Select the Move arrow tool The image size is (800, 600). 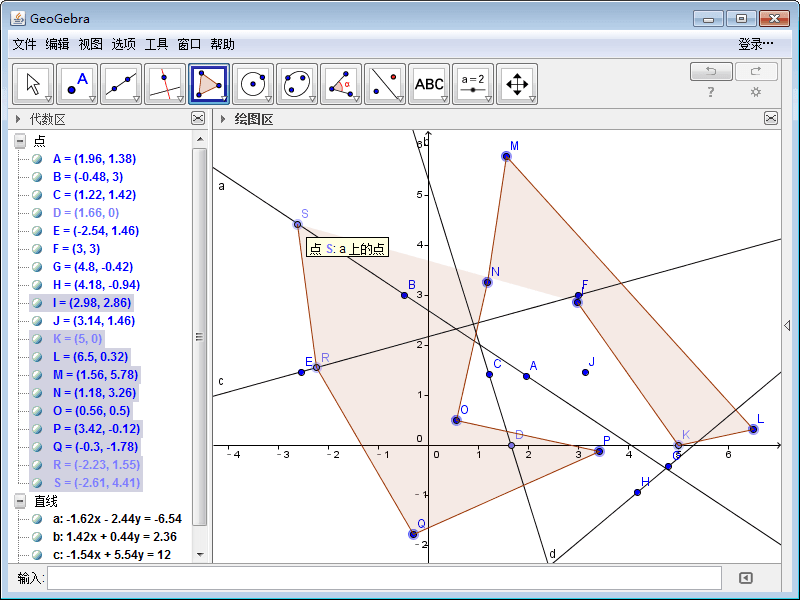point(33,84)
